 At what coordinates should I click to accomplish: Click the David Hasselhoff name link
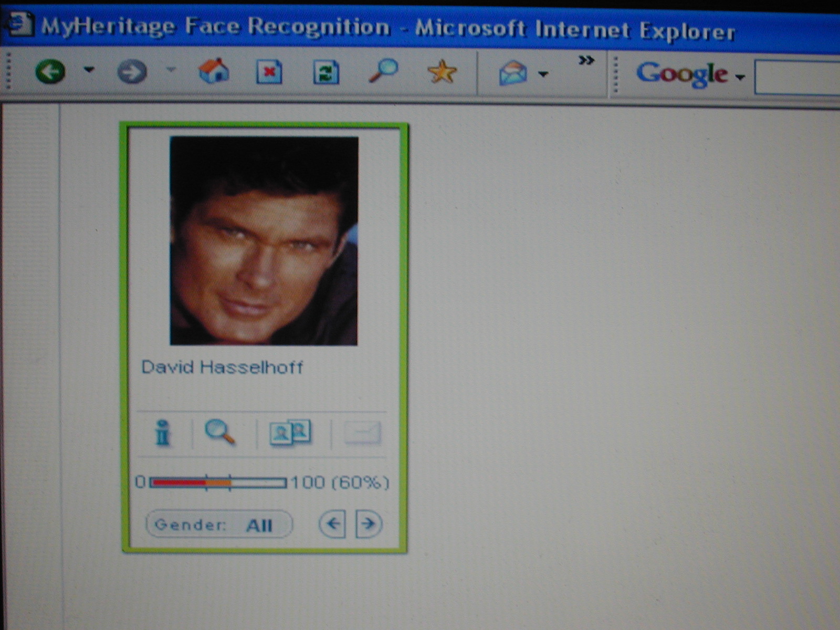pos(222,367)
